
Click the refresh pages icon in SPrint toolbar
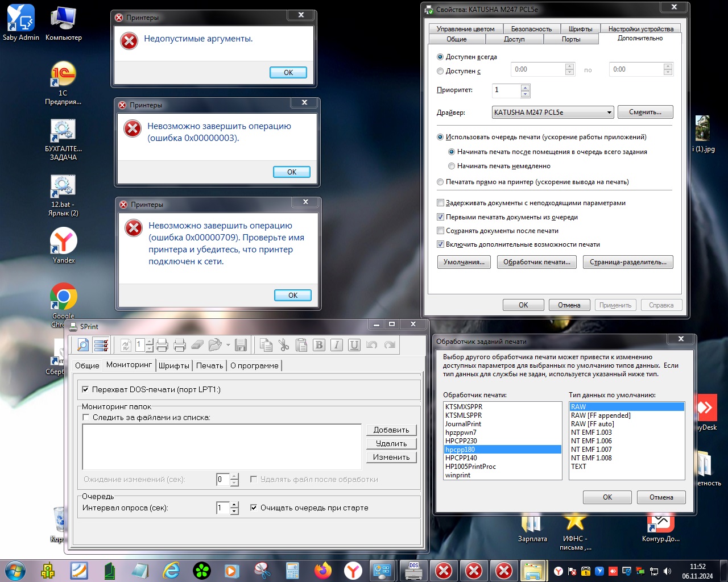tap(126, 345)
